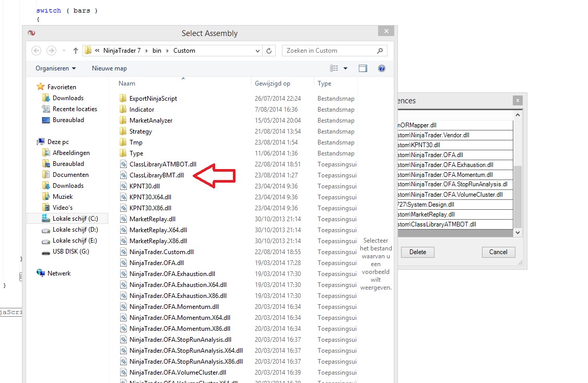Expand the address bar path dropdown
This screenshot has height=383, width=588.
click(x=257, y=51)
